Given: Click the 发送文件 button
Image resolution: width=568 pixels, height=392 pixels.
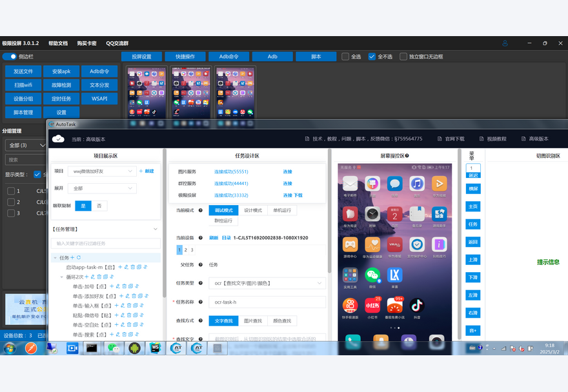Looking at the screenshot, I should tap(23, 71).
